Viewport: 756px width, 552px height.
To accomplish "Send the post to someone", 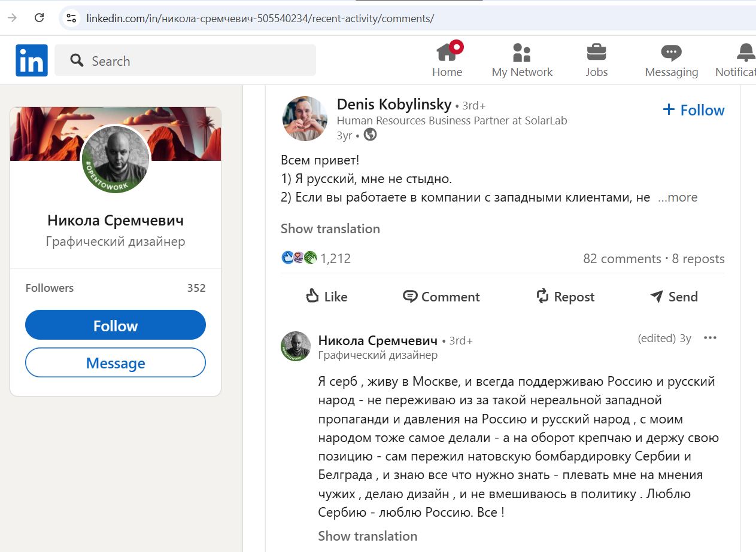I will (674, 297).
